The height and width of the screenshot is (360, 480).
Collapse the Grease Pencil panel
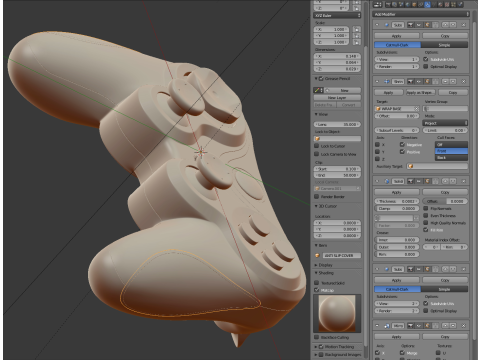(316, 79)
